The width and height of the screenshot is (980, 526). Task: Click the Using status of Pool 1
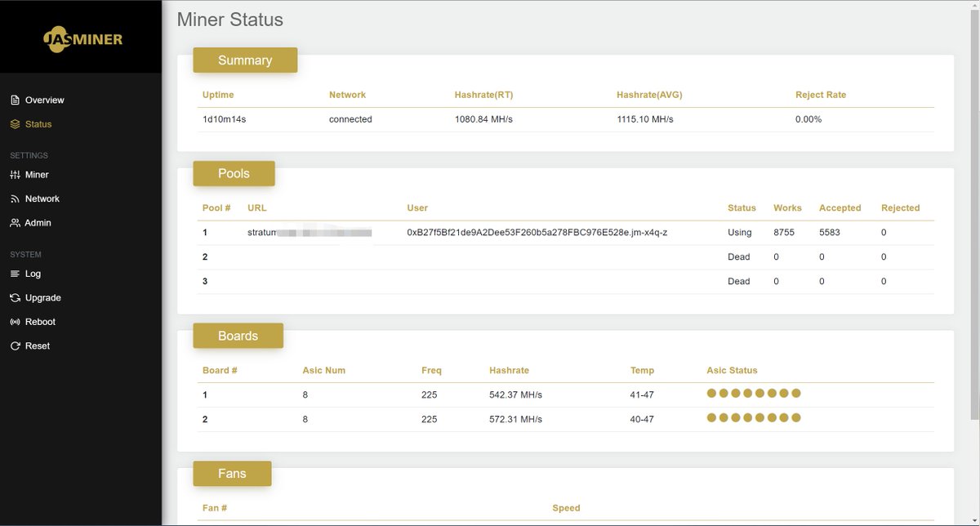(x=739, y=232)
